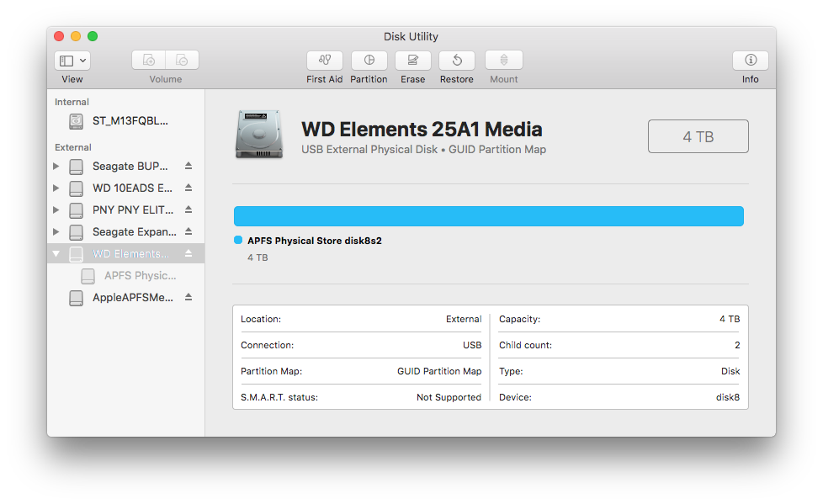Click the Add Volume toolbar icon
The image size is (823, 504).
coord(149,60)
